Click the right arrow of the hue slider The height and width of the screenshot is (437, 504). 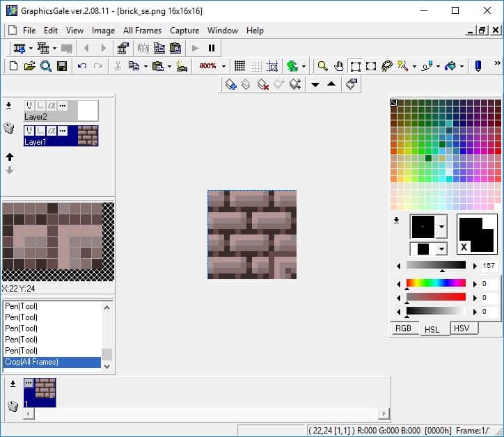point(475,284)
